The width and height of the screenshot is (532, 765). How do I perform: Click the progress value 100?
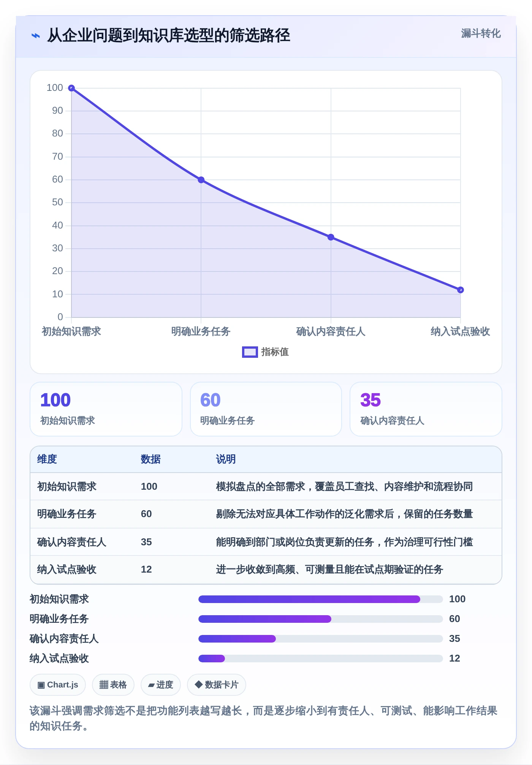[x=457, y=599]
